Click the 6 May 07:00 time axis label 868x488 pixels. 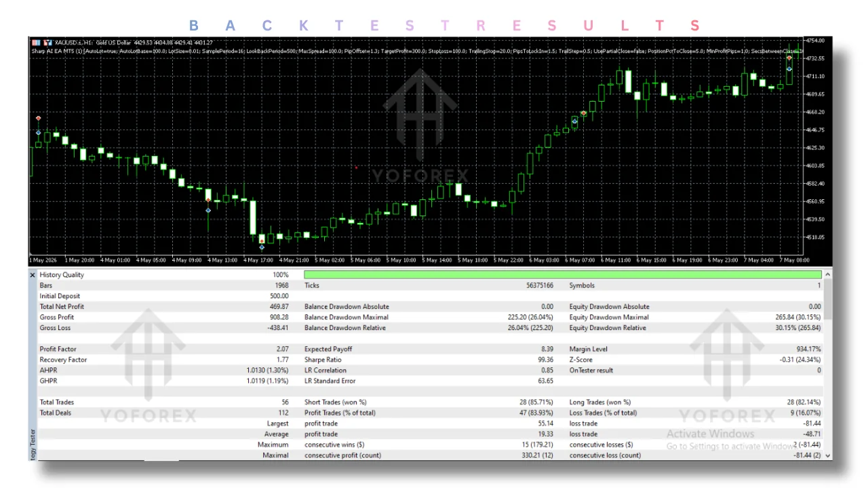pyautogui.click(x=580, y=260)
